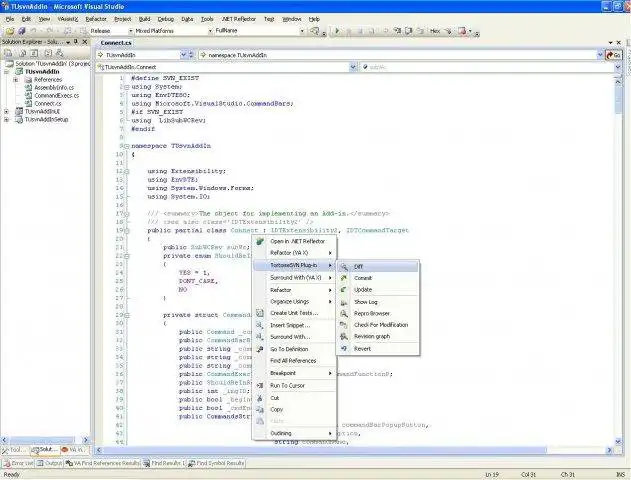The image size is (631, 480).
Task: Open the Mixed Platforms dropdown
Action: [x=210, y=31]
